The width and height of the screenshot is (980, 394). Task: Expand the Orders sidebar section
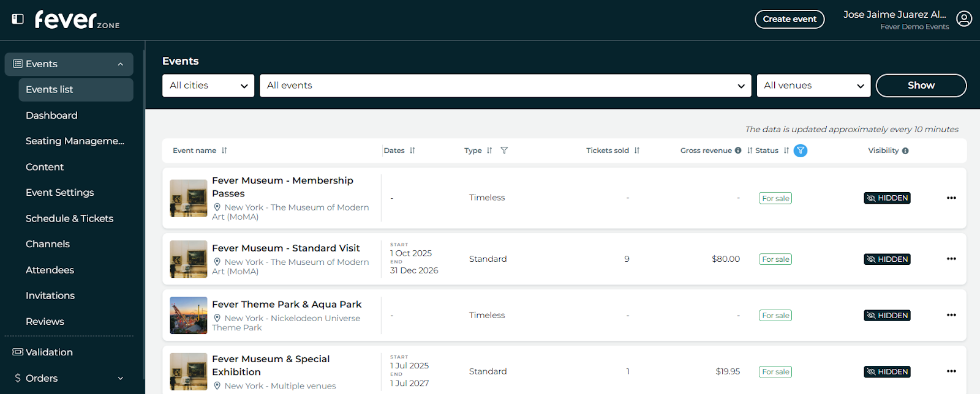coord(121,378)
